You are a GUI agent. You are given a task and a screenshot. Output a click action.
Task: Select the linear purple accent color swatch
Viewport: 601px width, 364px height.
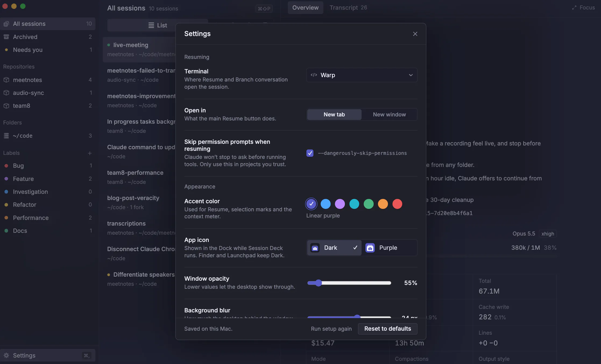[311, 204]
